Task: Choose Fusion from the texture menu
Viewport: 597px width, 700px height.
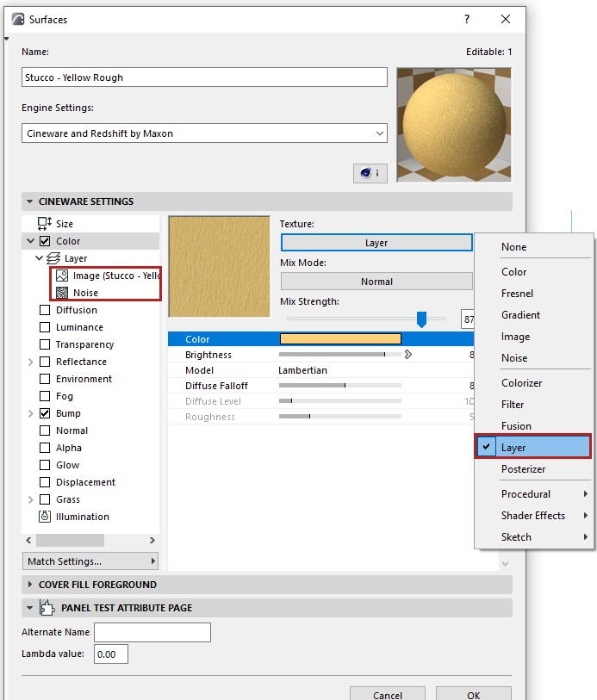Action: [533, 425]
